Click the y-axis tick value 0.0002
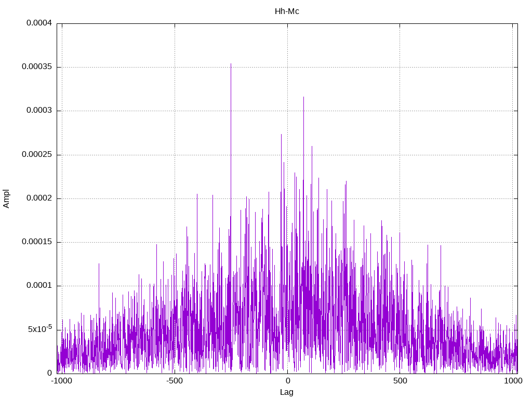532x399 pixels. 39,198
